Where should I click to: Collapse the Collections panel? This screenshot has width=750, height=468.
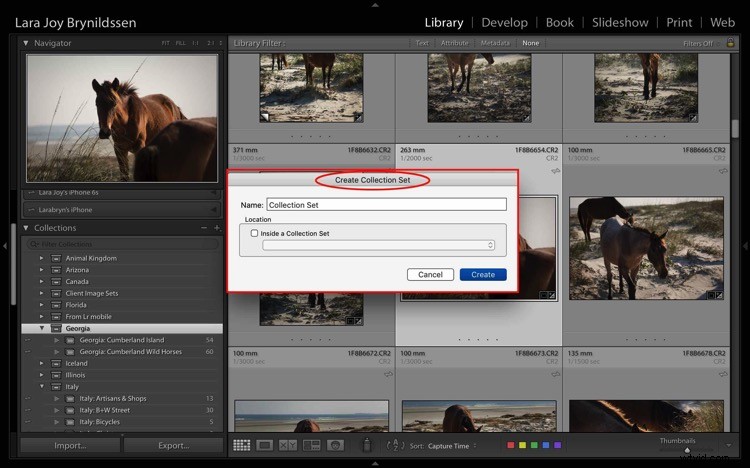(26, 228)
